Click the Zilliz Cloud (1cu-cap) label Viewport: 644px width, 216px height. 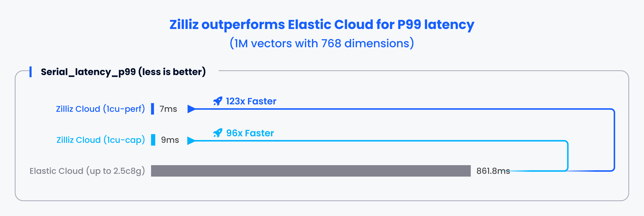click(x=101, y=140)
